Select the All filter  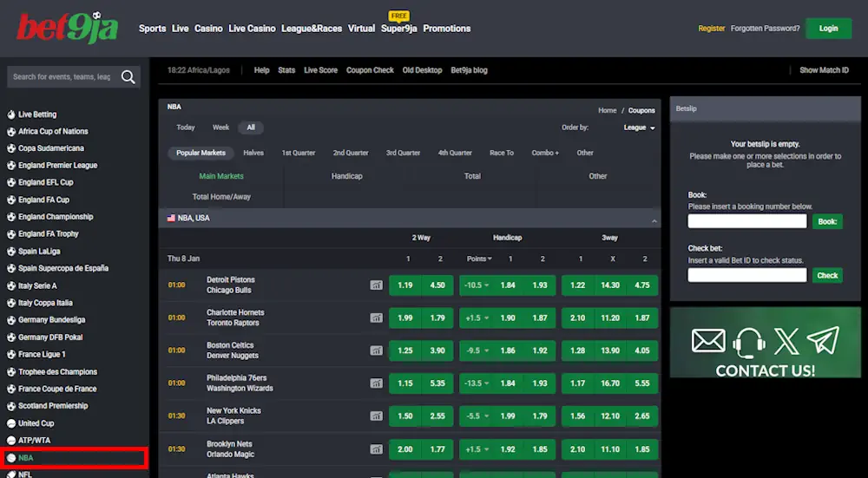(x=251, y=128)
